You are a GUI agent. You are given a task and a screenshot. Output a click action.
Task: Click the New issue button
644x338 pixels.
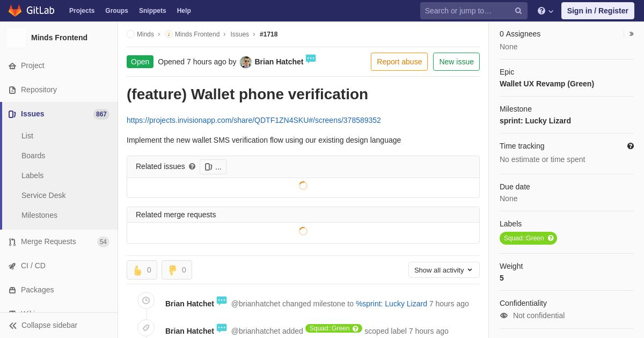pyautogui.click(x=456, y=62)
